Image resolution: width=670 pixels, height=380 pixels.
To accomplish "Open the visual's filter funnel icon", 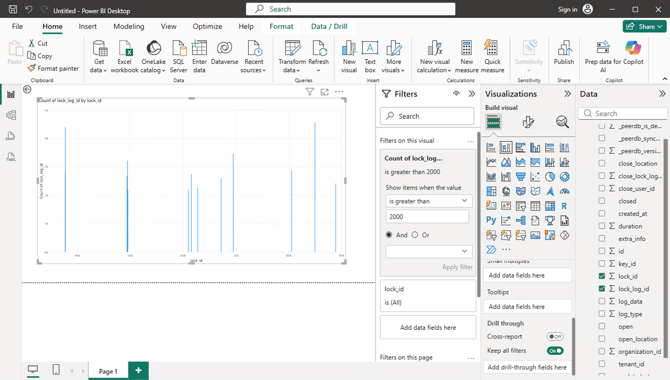I will [x=310, y=91].
